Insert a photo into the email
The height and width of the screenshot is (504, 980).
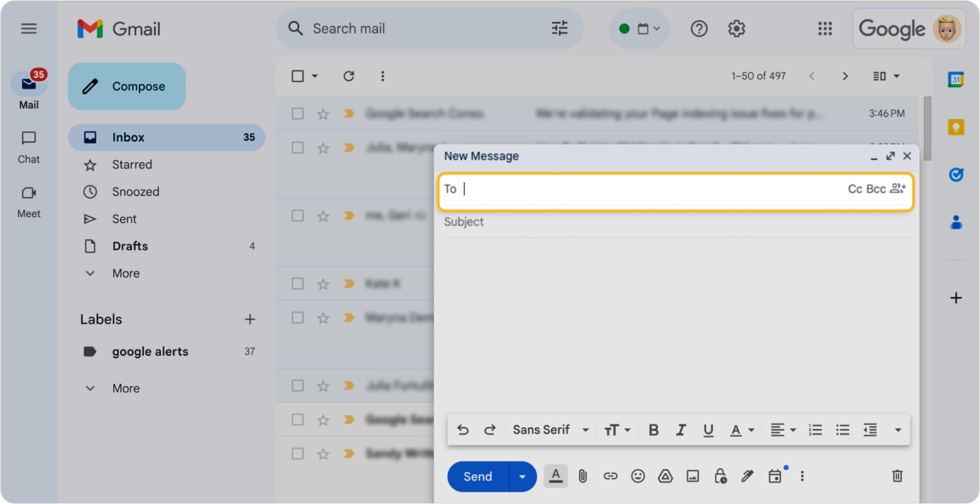pos(693,476)
